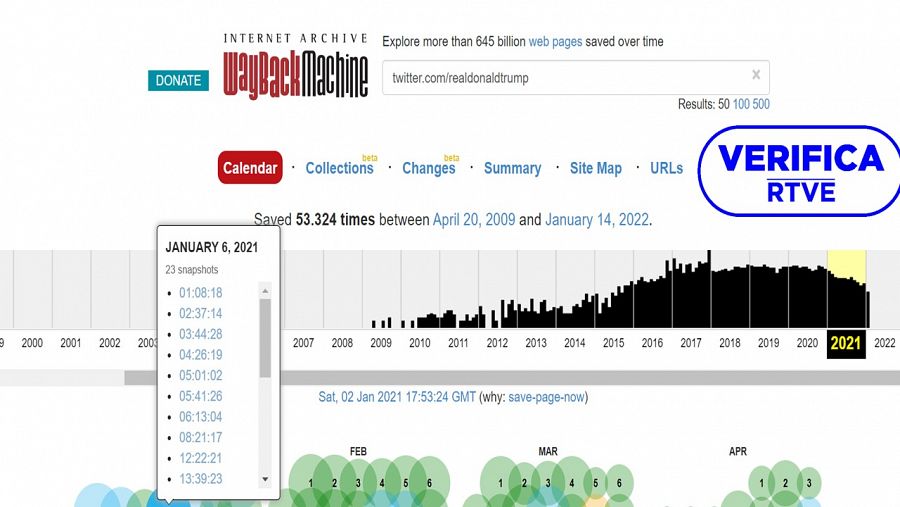The image size is (900, 507).
Task: Open the January 14, 2022 last capture link
Action: (x=597, y=219)
